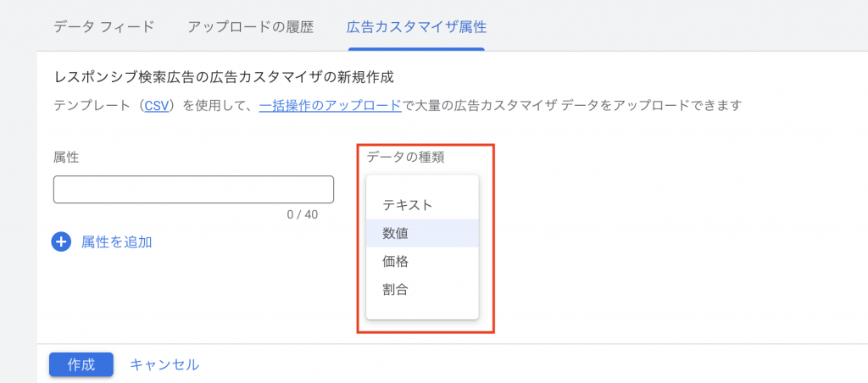Click キャンセル to discard the form
The width and height of the screenshot is (868, 383).
164,364
